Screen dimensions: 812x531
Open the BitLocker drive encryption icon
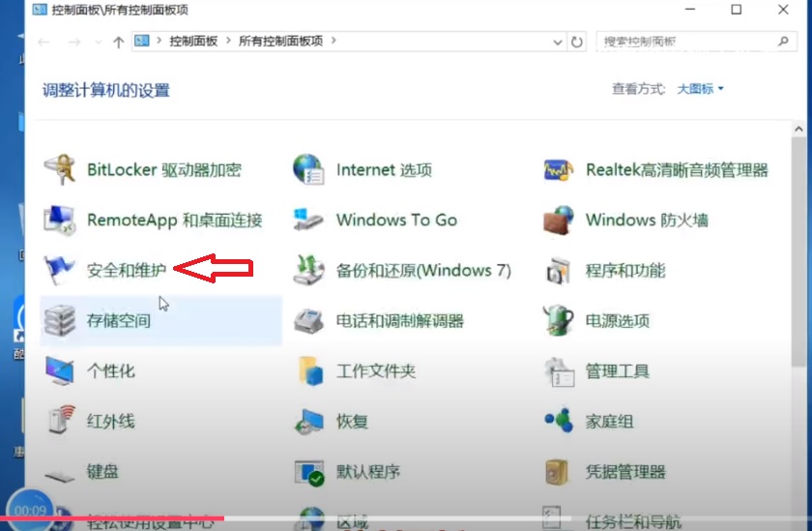pyautogui.click(x=60, y=169)
